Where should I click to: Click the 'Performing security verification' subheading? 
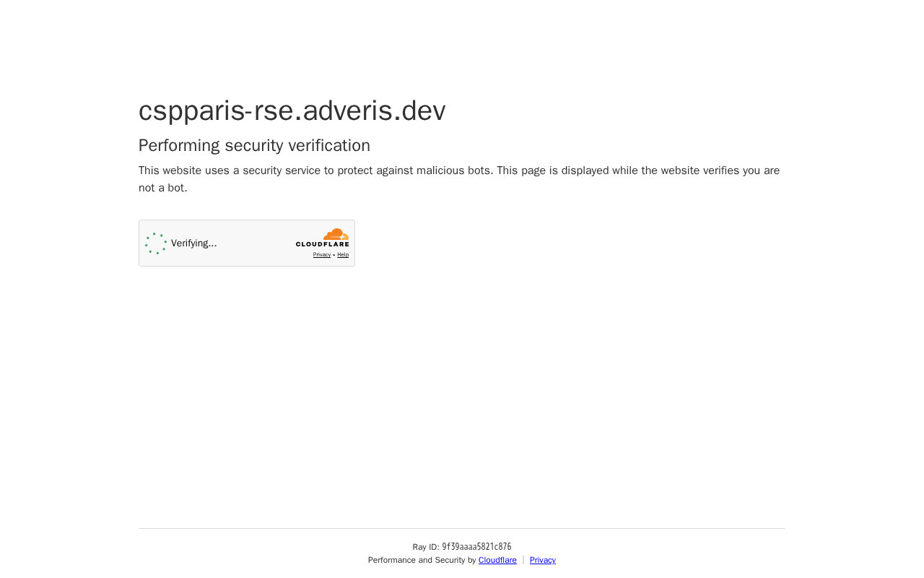(x=254, y=145)
